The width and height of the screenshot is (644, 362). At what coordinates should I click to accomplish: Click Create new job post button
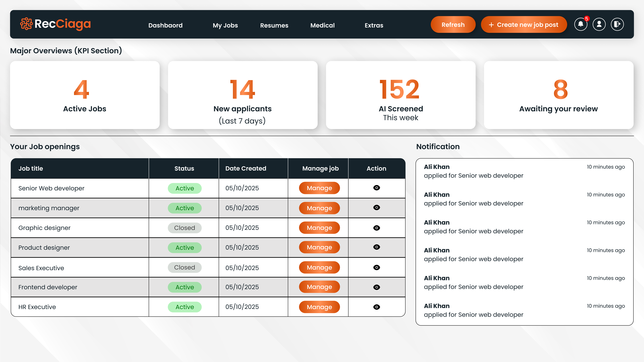524,24
